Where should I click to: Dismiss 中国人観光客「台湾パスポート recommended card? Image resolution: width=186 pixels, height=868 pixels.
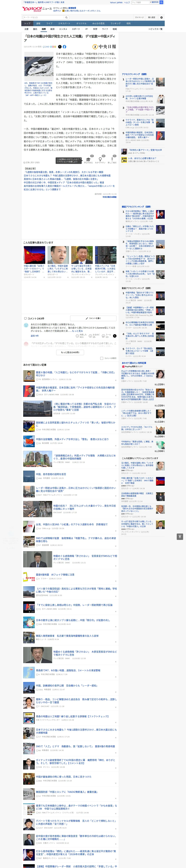coord(44,277)
